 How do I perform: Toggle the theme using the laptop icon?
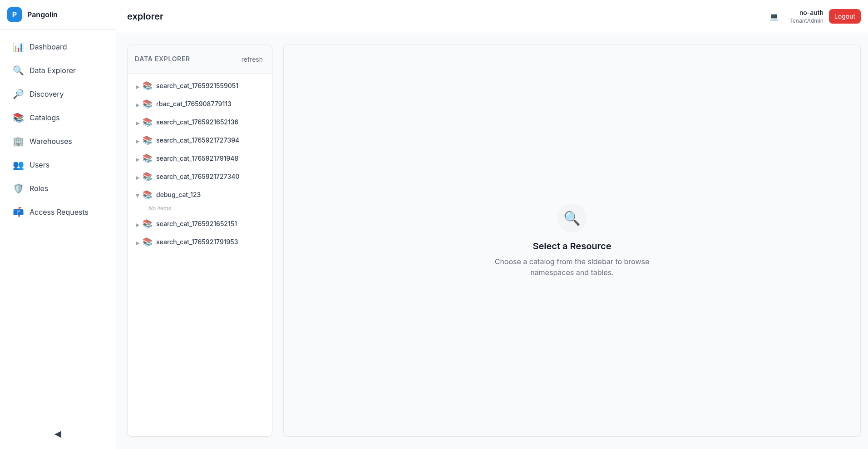(x=774, y=17)
